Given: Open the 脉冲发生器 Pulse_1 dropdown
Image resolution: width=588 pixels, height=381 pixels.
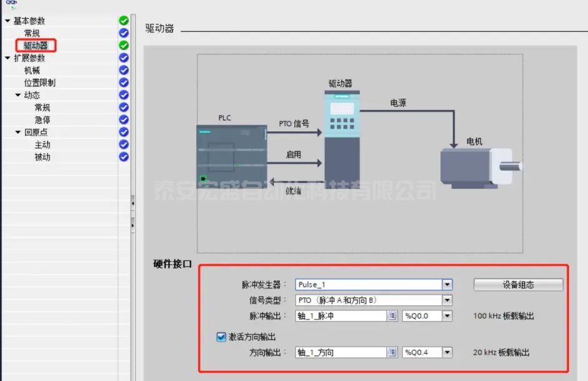Looking at the screenshot, I should tap(447, 285).
